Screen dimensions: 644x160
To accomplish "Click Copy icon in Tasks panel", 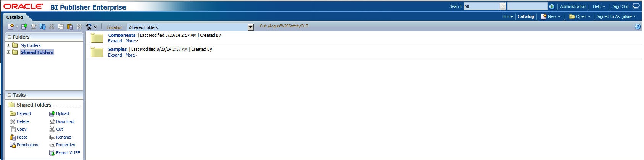I will coord(13,129).
